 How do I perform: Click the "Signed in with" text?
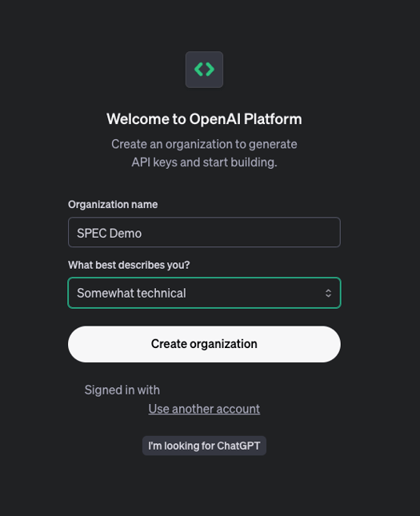pyautogui.click(x=122, y=390)
